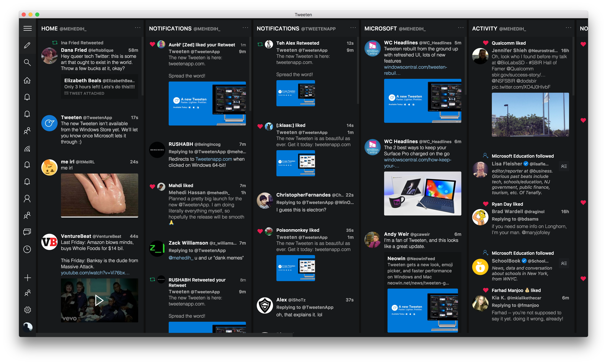
Task: Open the hamburger menu in the sidebar
Action: pos(27,28)
